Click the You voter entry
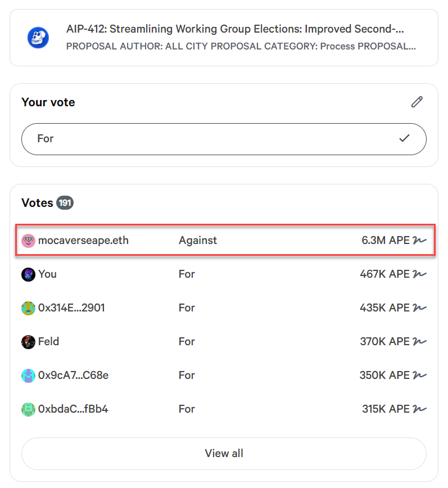The image size is (448, 488). (x=47, y=274)
